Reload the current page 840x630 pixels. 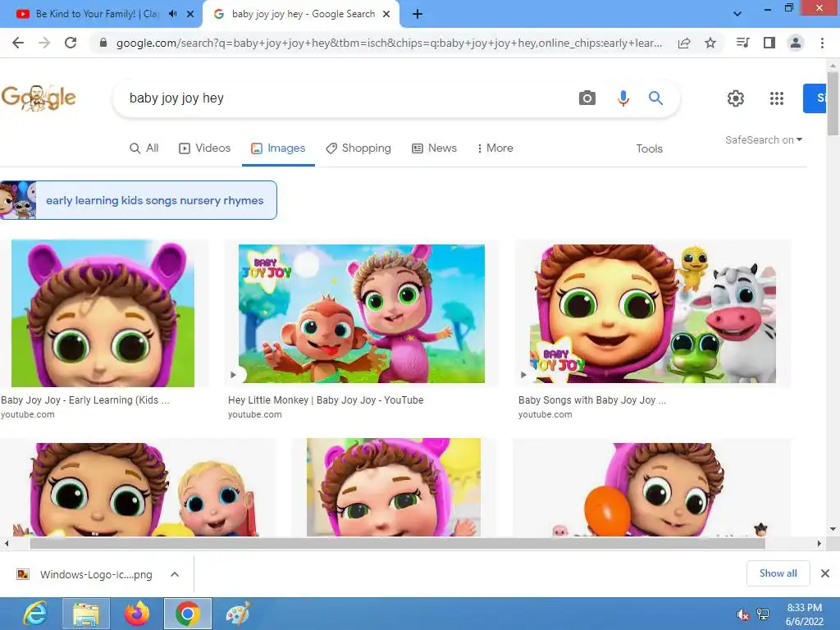[x=71, y=43]
